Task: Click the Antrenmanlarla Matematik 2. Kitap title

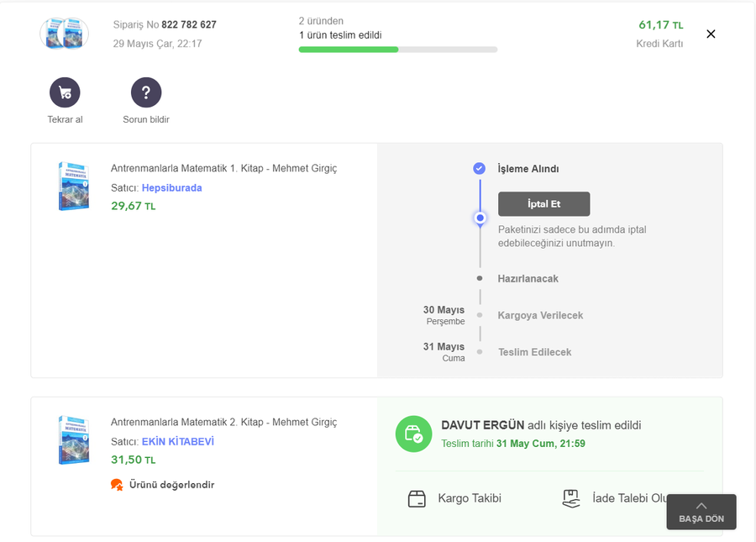Action: (223, 422)
